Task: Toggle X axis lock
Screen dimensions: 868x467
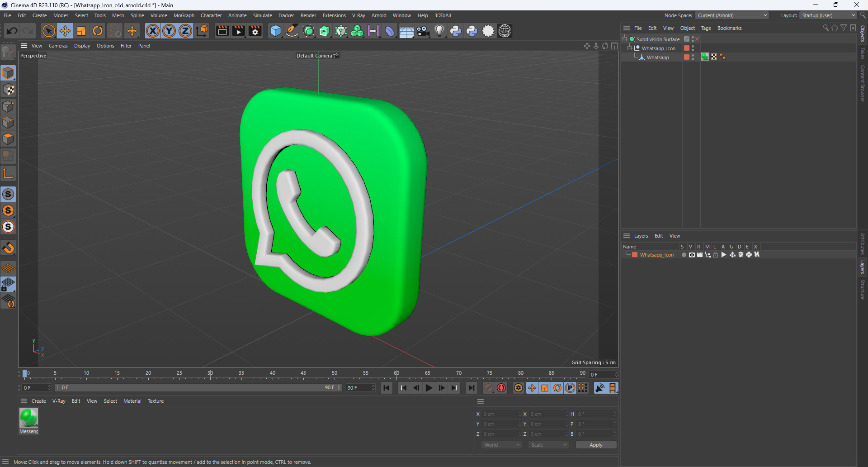Action: tap(153, 31)
